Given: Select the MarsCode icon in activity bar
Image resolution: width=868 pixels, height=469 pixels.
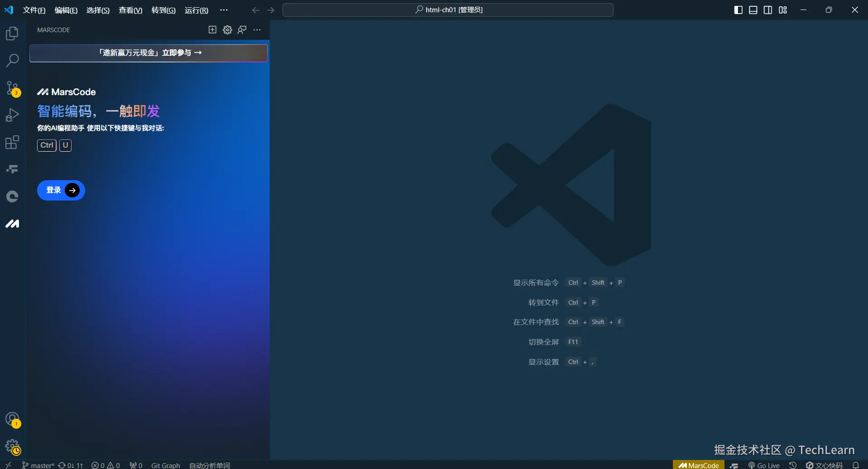Looking at the screenshot, I should (x=12, y=224).
